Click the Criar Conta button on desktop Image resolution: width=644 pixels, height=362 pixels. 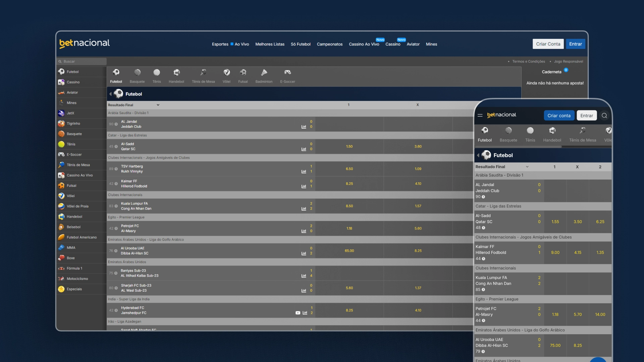[x=548, y=44]
